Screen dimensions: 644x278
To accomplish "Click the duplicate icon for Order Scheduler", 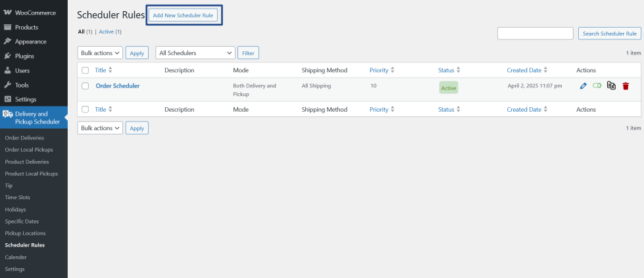I will [611, 86].
